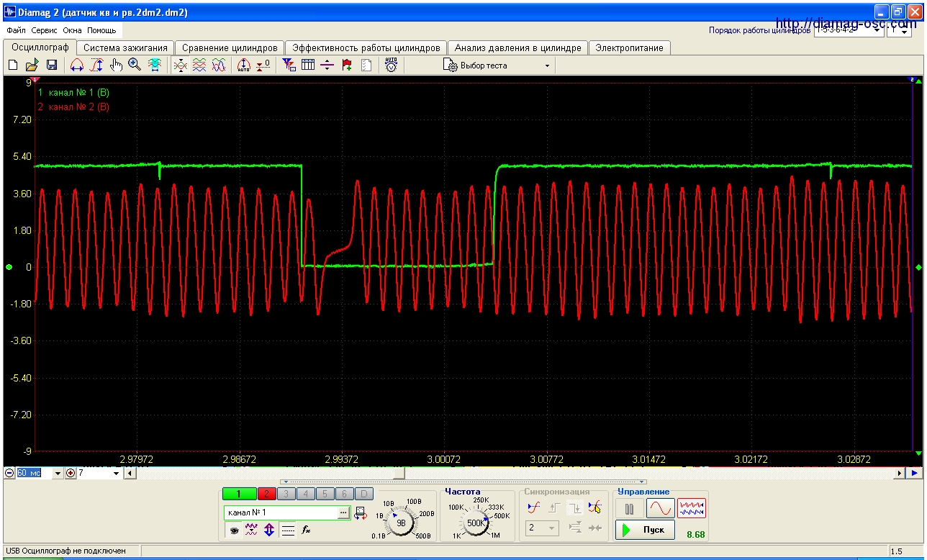Switch to Система зажигания tab
Screen dimensions: 927x560
(x=126, y=48)
